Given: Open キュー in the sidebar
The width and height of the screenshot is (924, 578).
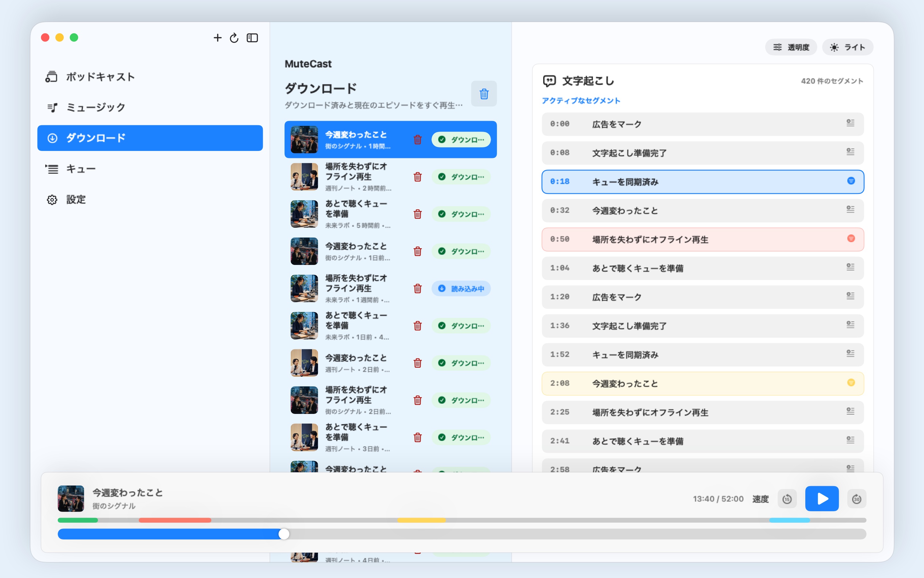Looking at the screenshot, I should (150, 169).
